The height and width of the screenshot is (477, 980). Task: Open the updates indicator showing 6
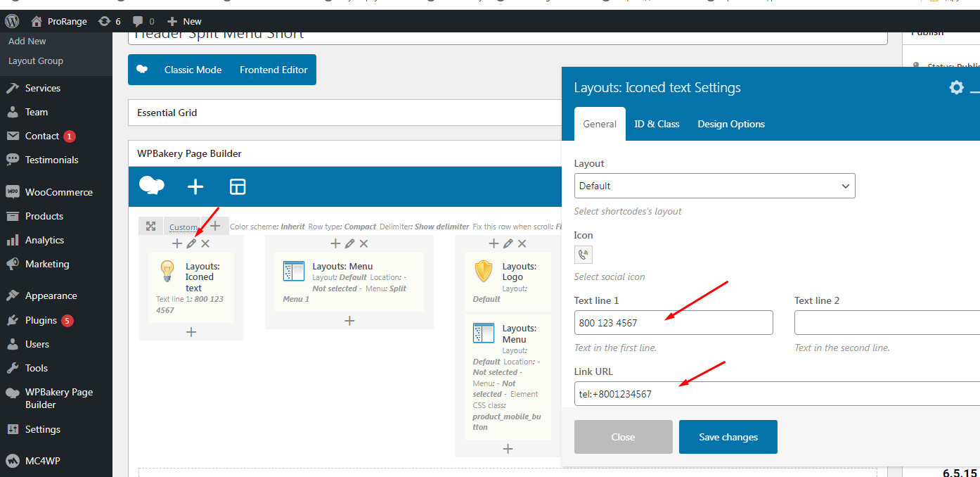(x=109, y=21)
